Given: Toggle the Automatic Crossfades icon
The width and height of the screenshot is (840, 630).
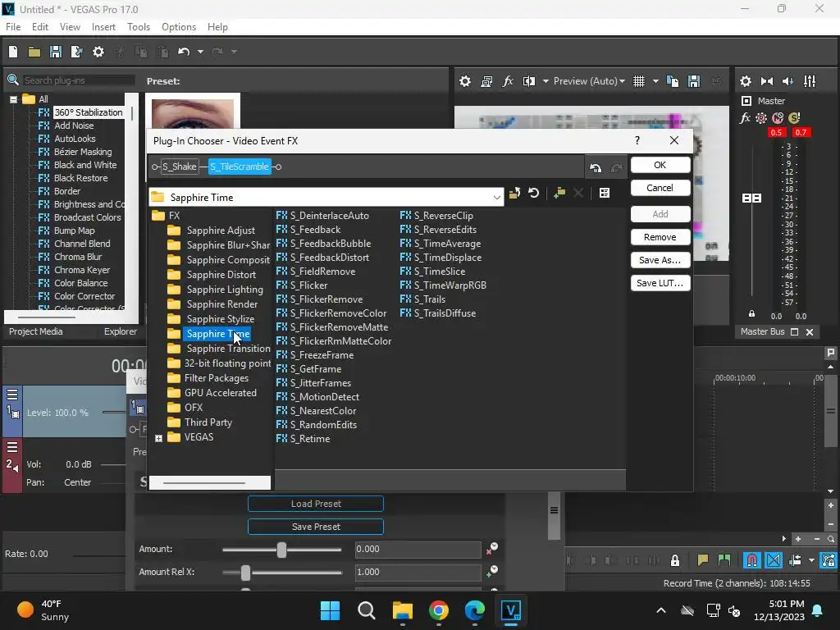Looking at the screenshot, I should click(774, 560).
